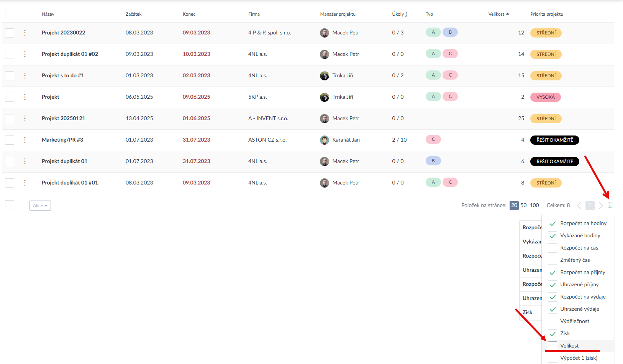Viewport: 623px width, 364px height.
Task: Click Karafiát Jan's avatar icon
Action: (x=324, y=140)
